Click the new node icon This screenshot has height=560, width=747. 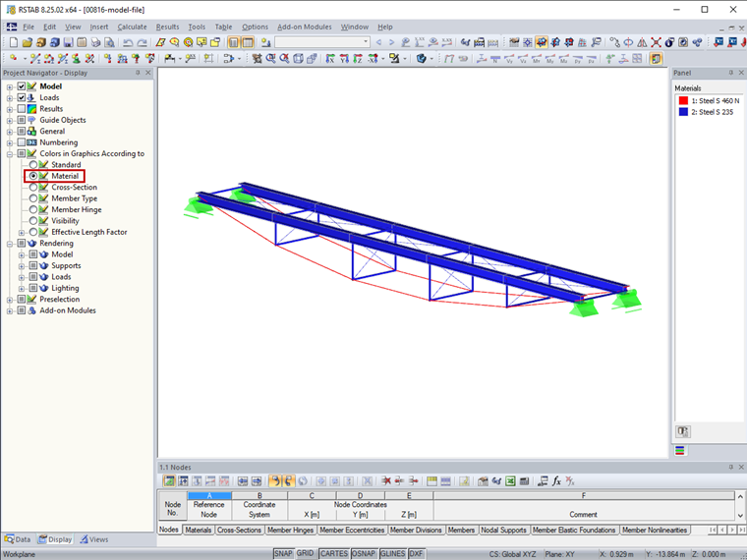point(14,59)
